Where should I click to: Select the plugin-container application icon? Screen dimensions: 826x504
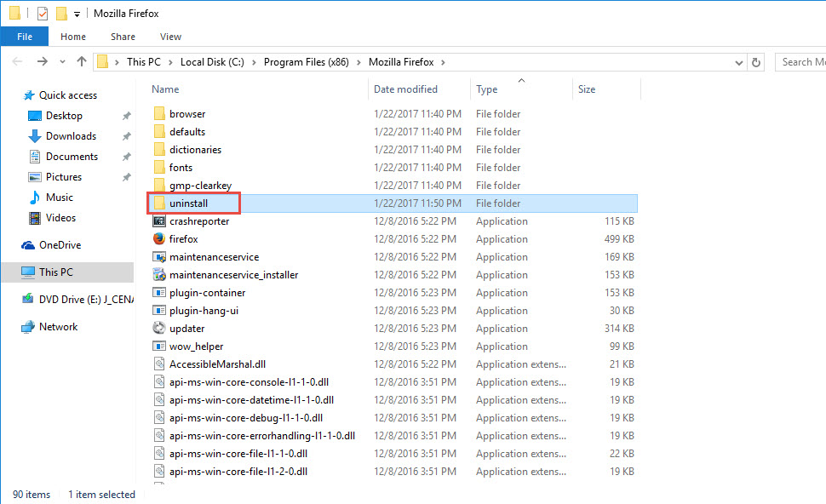click(159, 292)
